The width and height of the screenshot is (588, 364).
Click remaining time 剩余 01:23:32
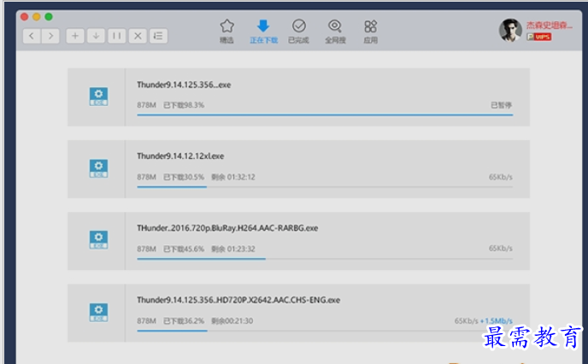point(233,249)
